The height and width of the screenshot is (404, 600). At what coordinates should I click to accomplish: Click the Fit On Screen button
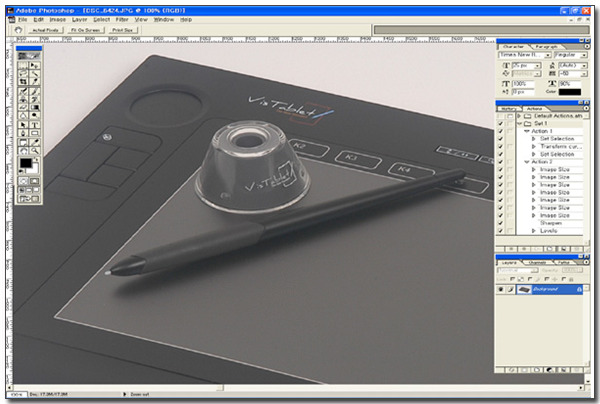click(x=85, y=30)
